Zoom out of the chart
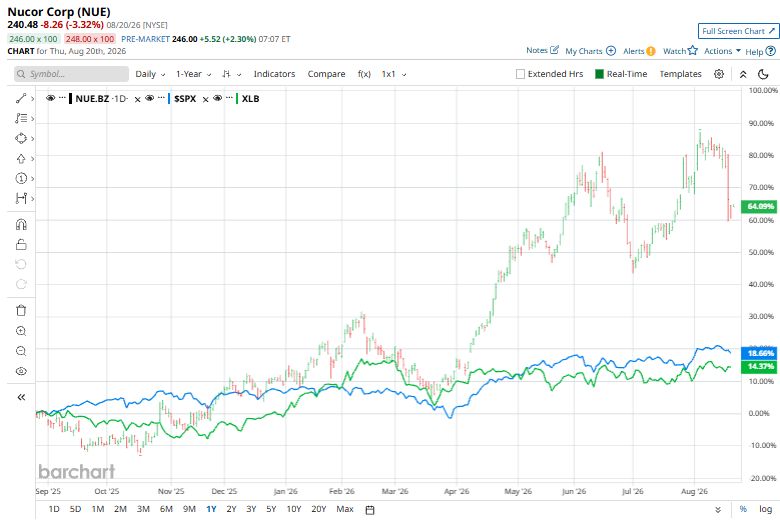 (x=21, y=351)
